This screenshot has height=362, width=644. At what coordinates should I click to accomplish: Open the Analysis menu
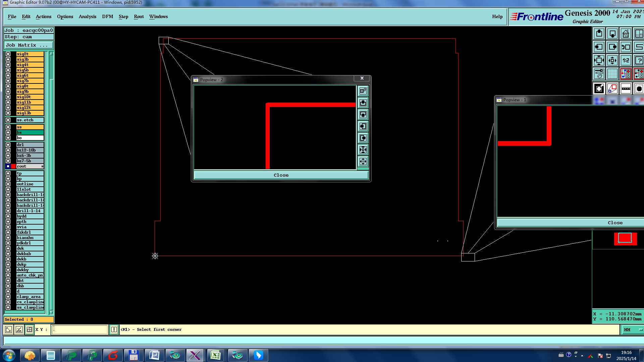pyautogui.click(x=87, y=16)
